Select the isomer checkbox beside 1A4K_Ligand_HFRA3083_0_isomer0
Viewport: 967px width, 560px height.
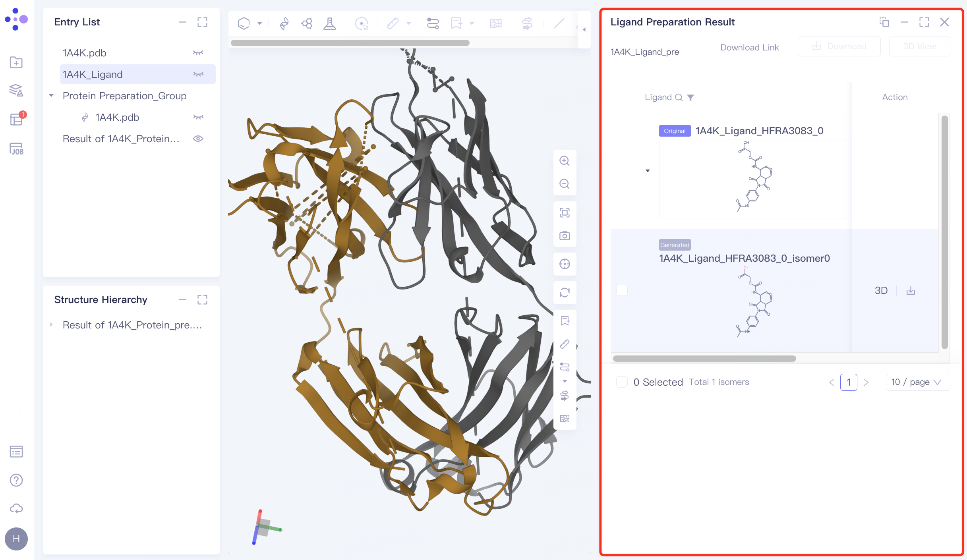(622, 290)
